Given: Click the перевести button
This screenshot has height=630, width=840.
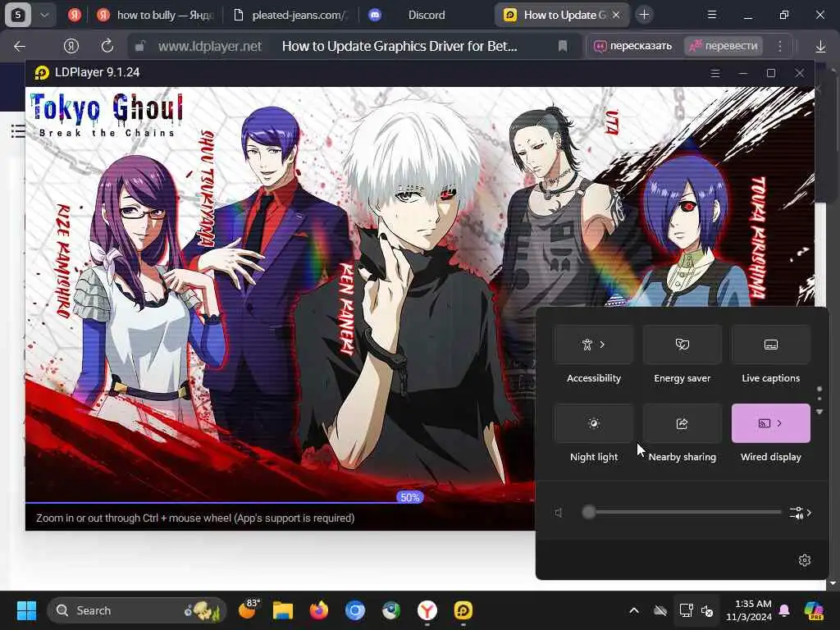Looking at the screenshot, I should pos(724,46).
